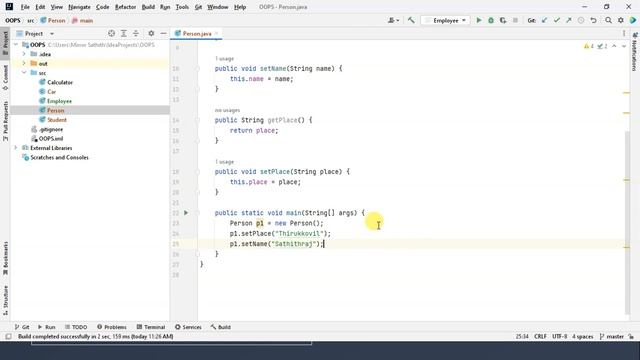This screenshot has height=360, width=640.
Task: Open the editor tabs options kebab menu
Action: tap(624, 33)
